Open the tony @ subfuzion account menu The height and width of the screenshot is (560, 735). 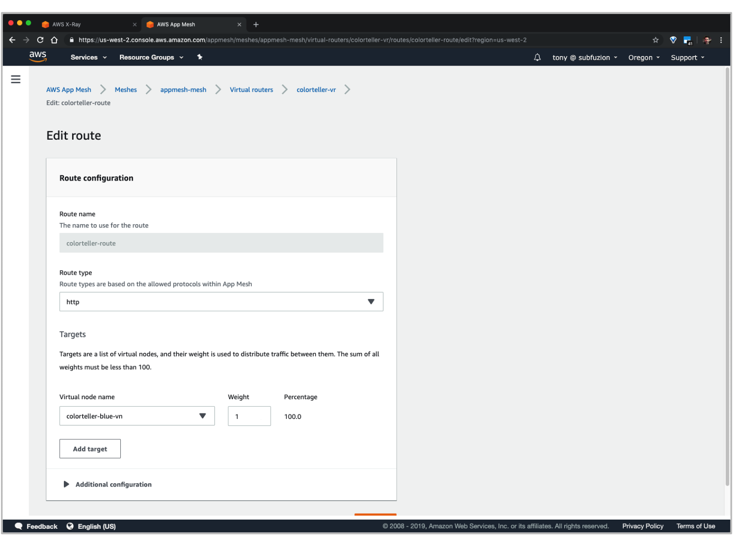[585, 57]
